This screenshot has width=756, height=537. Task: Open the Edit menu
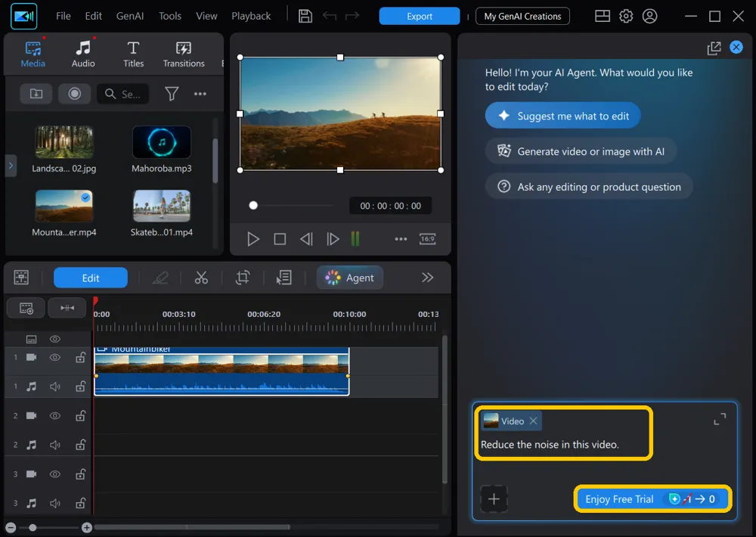93,16
